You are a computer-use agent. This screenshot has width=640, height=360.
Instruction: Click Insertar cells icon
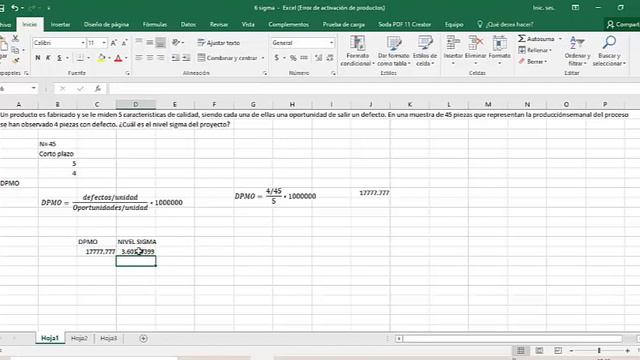click(x=453, y=50)
